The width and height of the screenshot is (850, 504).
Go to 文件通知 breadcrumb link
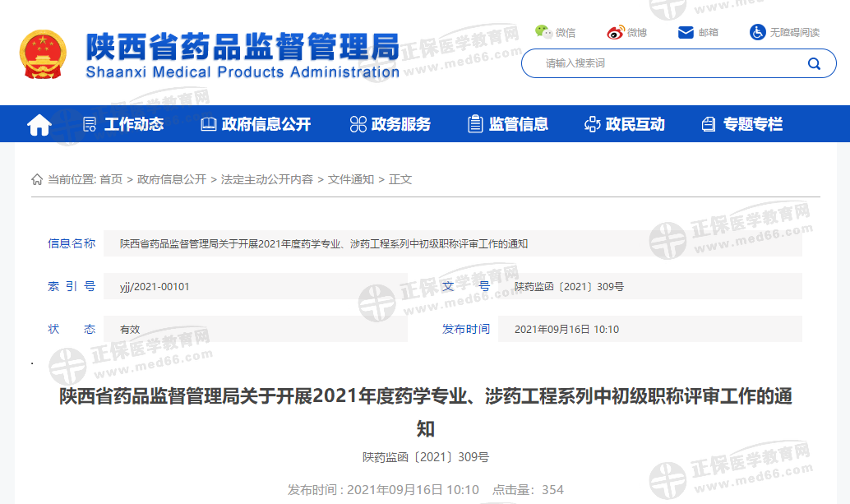[x=351, y=179]
